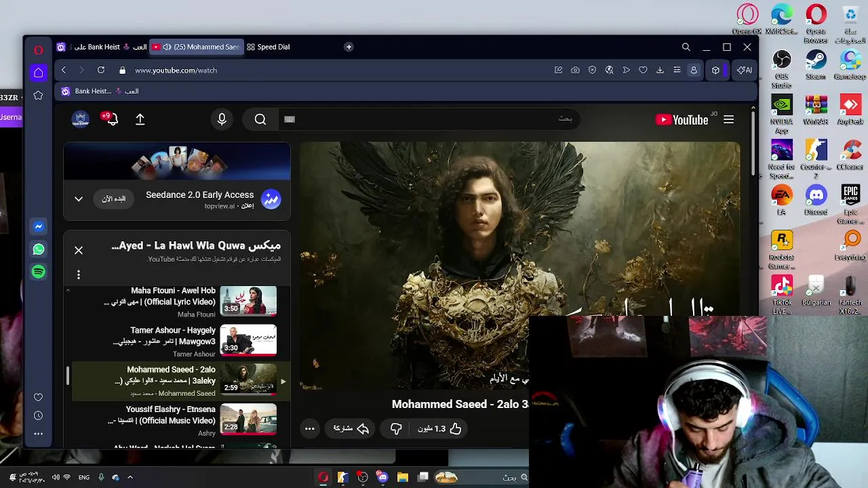The width and height of the screenshot is (868, 488).
Task: Open the extensions cube icon
Action: tap(715, 70)
